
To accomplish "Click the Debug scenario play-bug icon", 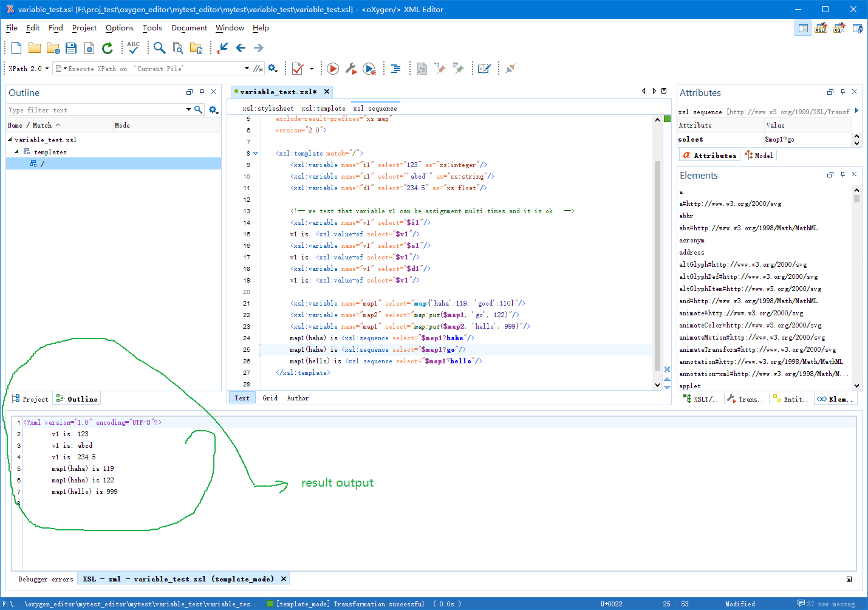I will pyautogui.click(x=369, y=69).
